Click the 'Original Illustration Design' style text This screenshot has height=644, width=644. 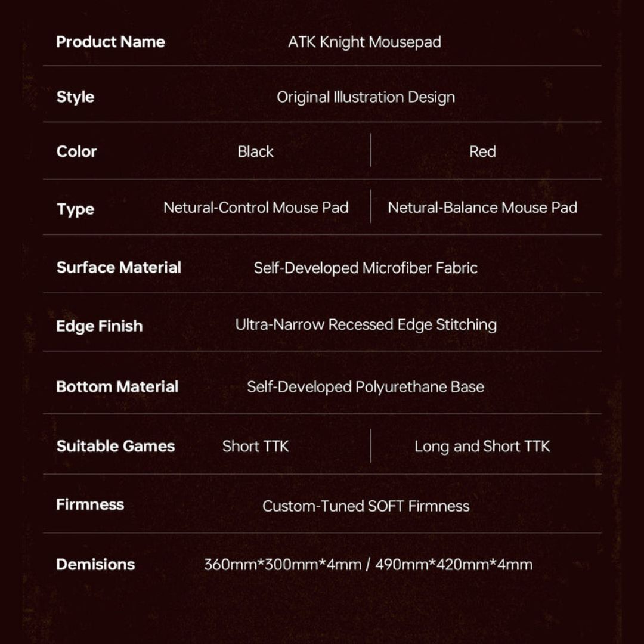tap(366, 97)
